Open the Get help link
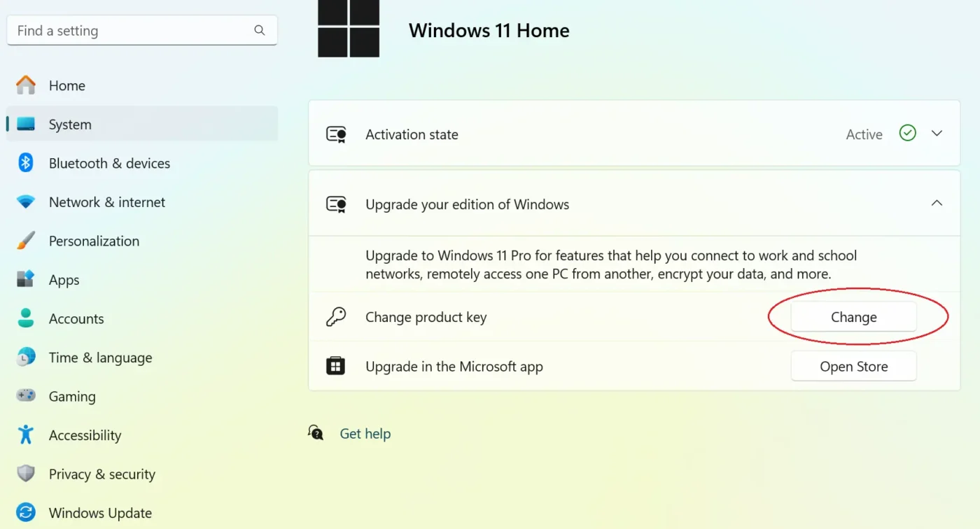This screenshot has height=529, width=980. click(365, 434)
